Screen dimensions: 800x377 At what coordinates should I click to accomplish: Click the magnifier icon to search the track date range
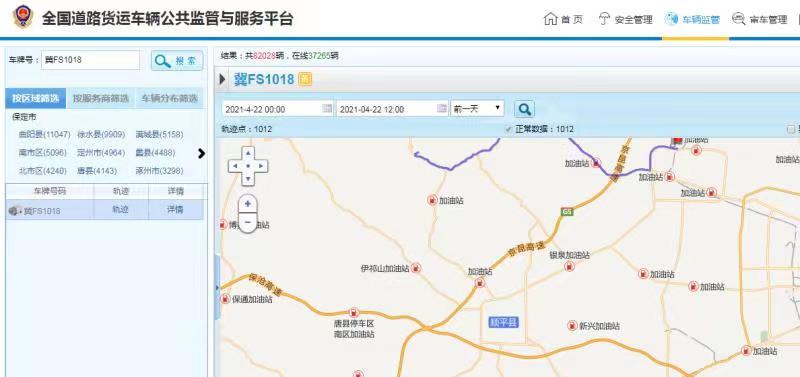click(x=524, y=109)
